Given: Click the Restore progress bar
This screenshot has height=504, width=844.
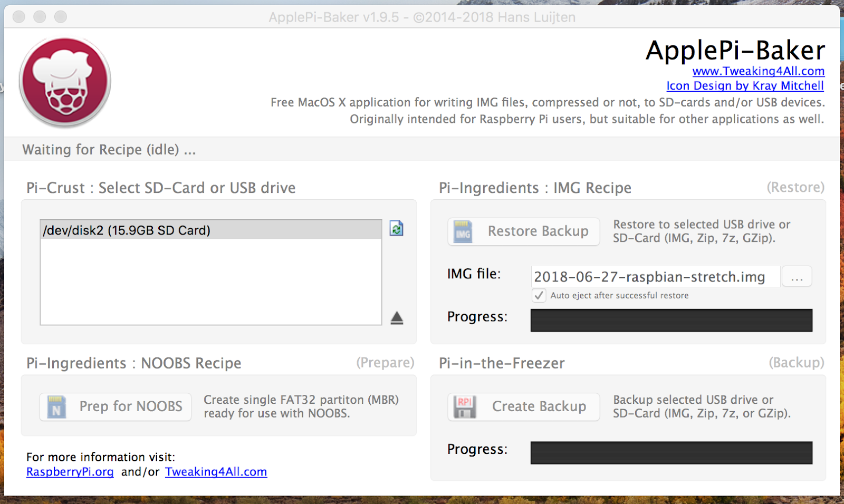Looking at the screenshot, I should tap(670, 320).
